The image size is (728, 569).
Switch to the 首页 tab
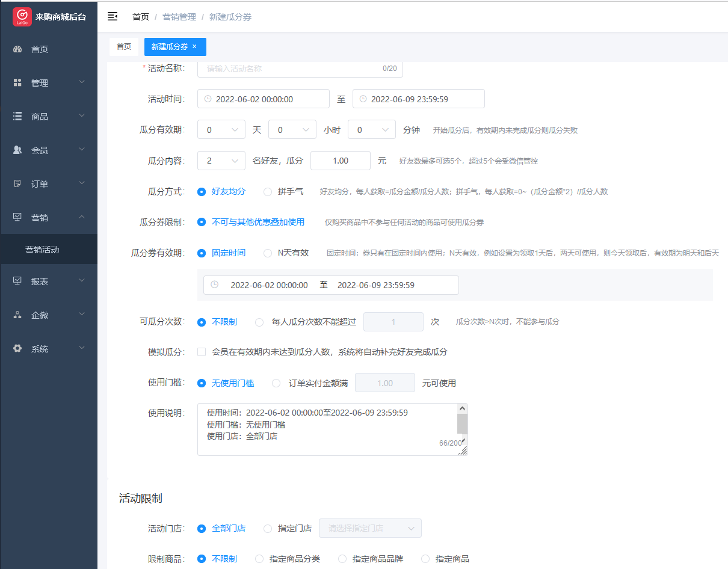click(x=124, y=46)
